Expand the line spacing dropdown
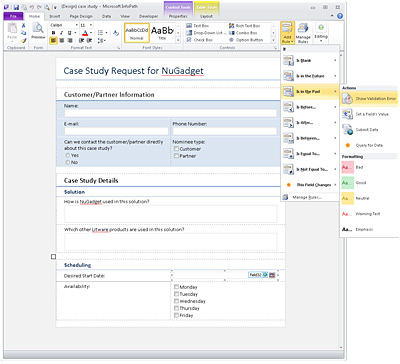 click(x=105, y=41)
